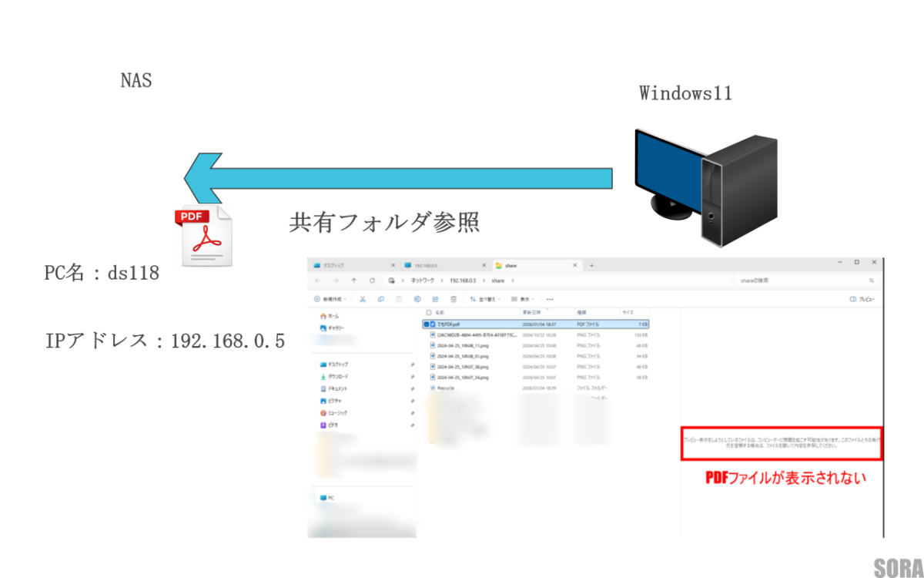The height and width of the screenshot is (578, 924).
Task: Open the 新規作成 dropdown
Action: (x=331, y=299)
